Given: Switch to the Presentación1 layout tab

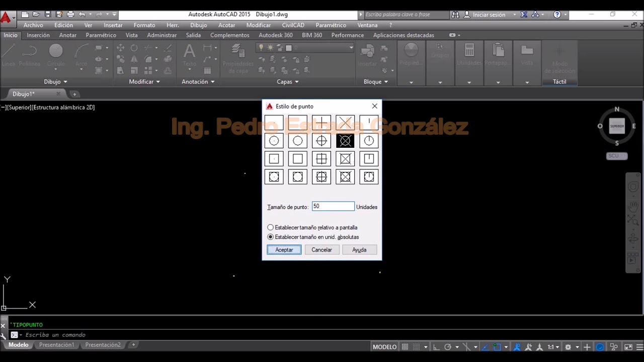Looking at the screenshot, I should click(x=56, y=345).
